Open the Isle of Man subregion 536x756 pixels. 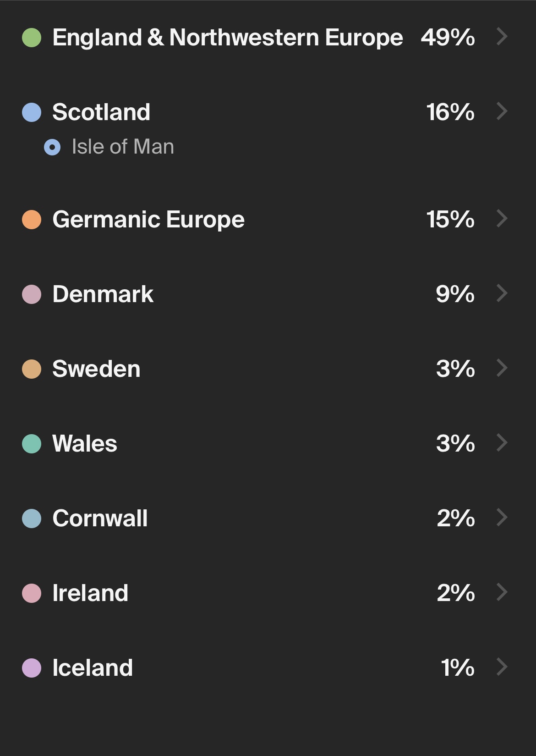point(123,147)
